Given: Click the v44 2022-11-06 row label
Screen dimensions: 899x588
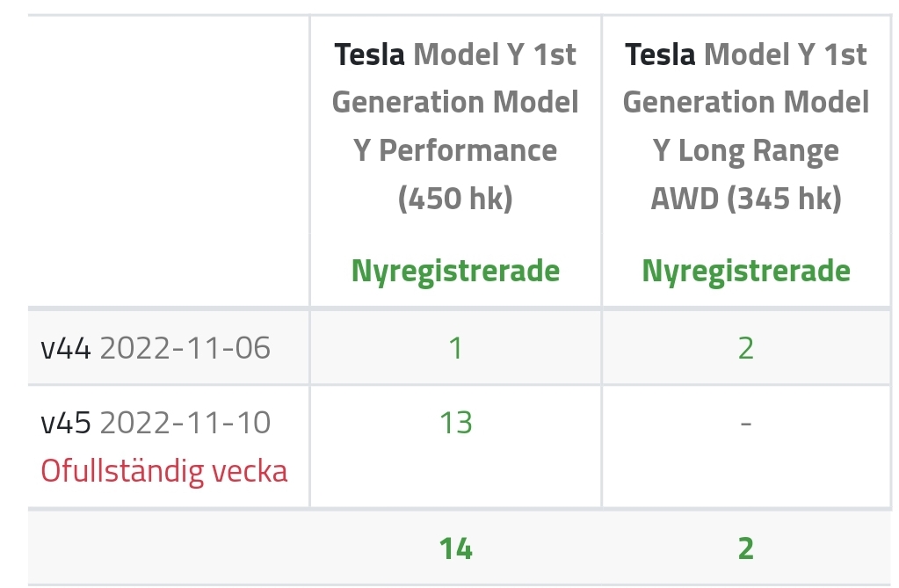Looking at the screenshot, I should [x=156, y=348].
